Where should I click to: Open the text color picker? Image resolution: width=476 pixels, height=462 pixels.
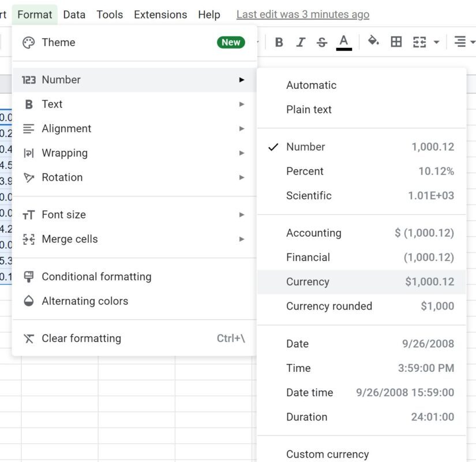(344, 42)
